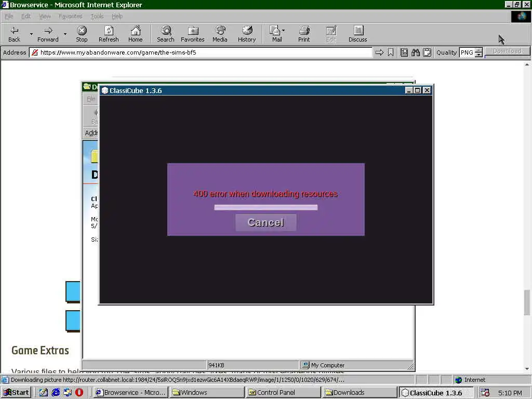Click the taskbar clock 5:10 PM
532x399 pixels.
(510, 393)
